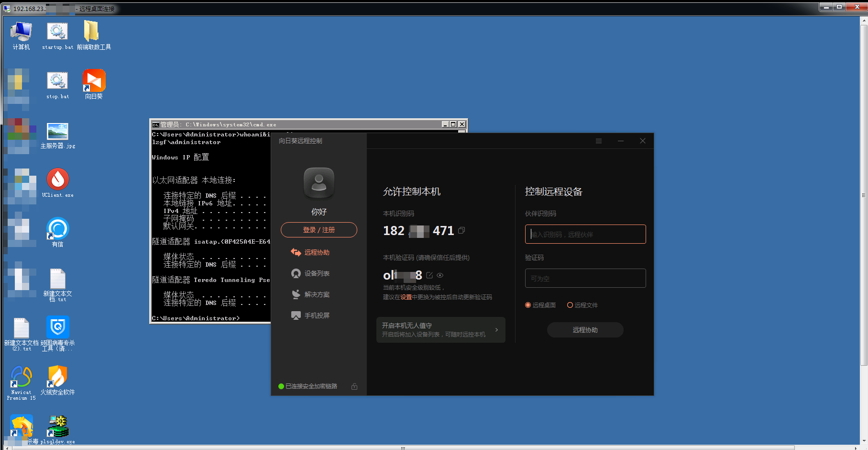Switch to 设备列表 tab

(x=317, y=273)
